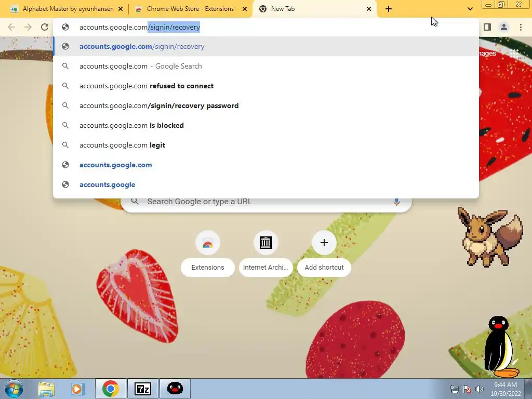
Task: Open the Extensions shortcut icon
Action: (x=208, y=243)
